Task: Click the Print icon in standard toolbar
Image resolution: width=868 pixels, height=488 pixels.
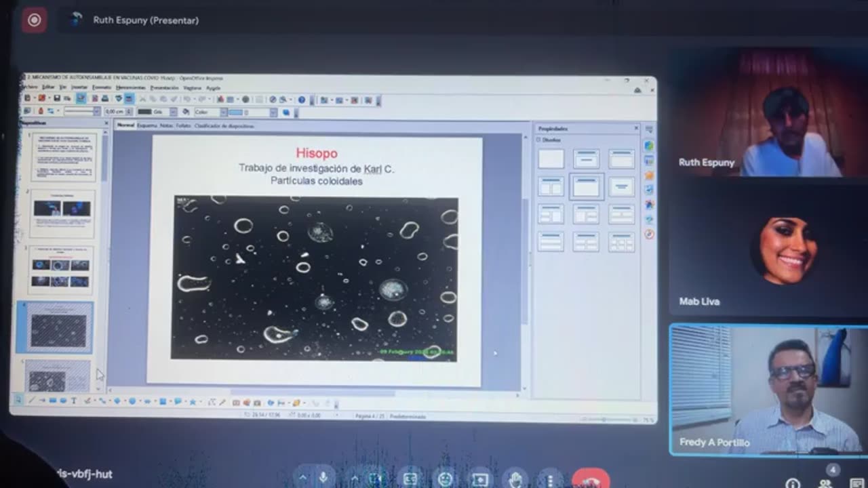Action: tap(104, 99)
